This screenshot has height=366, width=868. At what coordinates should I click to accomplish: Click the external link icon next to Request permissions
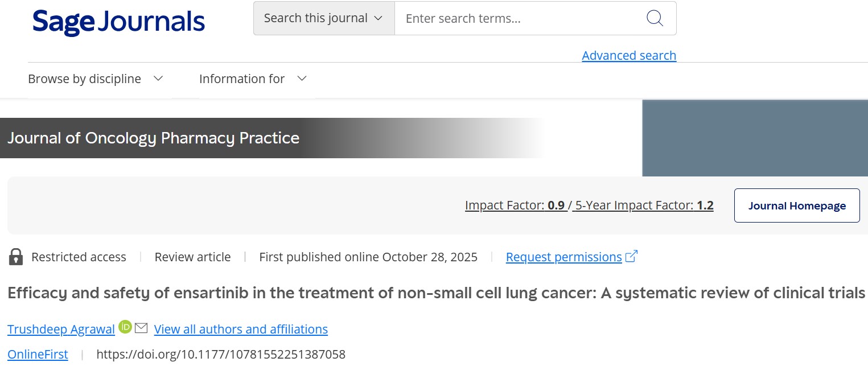click(631, 256)
